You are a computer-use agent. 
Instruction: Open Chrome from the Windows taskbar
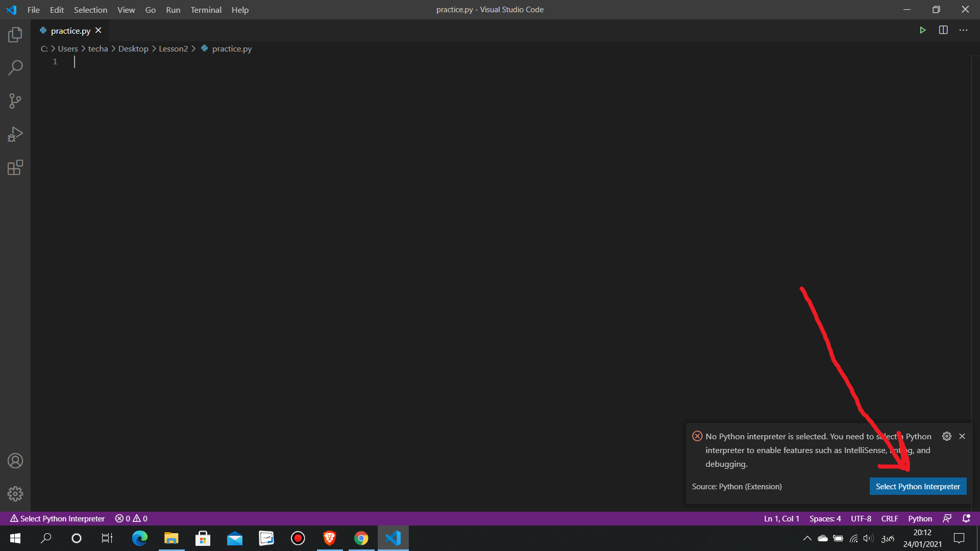tap(361, 538)
